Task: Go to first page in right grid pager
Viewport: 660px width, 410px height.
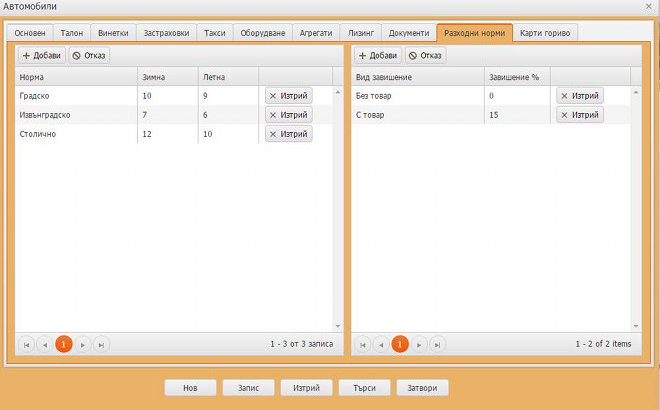Action: click(363, 344)
